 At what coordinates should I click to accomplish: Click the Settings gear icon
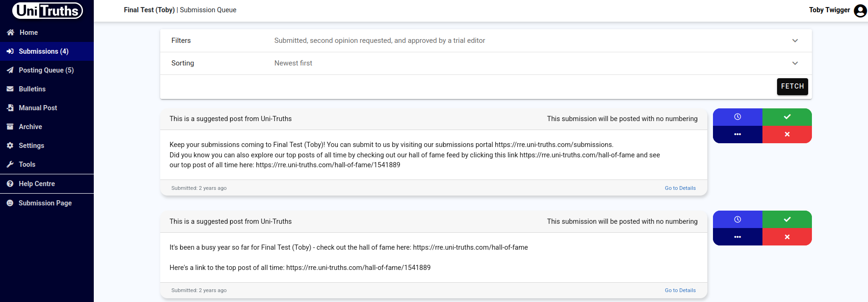(10, 146)
